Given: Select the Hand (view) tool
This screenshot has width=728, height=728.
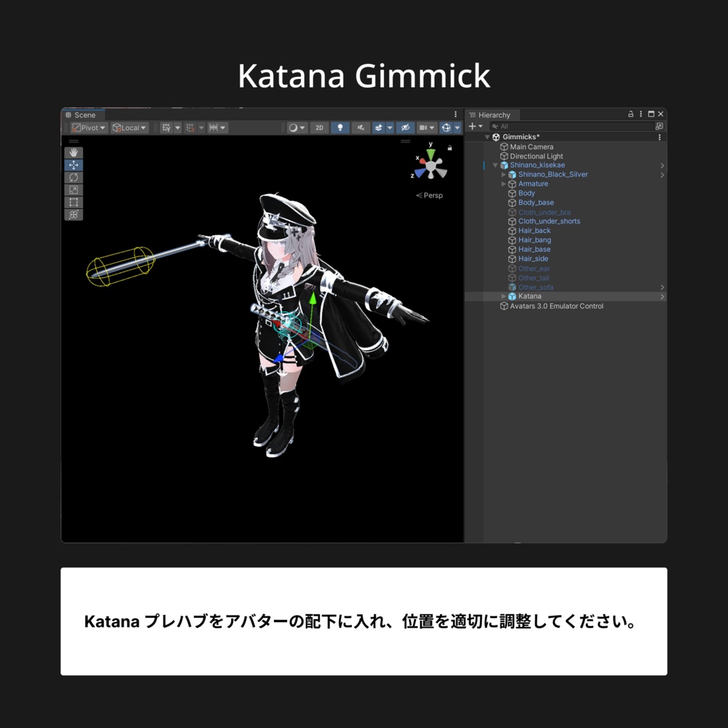Looking at the screenshot, I should (x=73, y=153).
